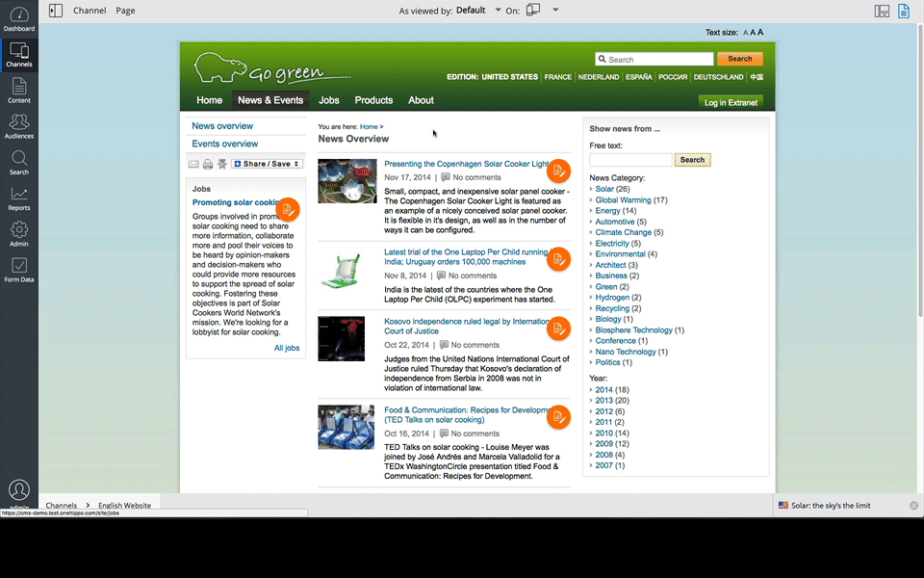The width and height of the screenshot is (924, 578).
Task: Toggle the page document icon top right
Action: pyautogui.click(x=904, y=11)
